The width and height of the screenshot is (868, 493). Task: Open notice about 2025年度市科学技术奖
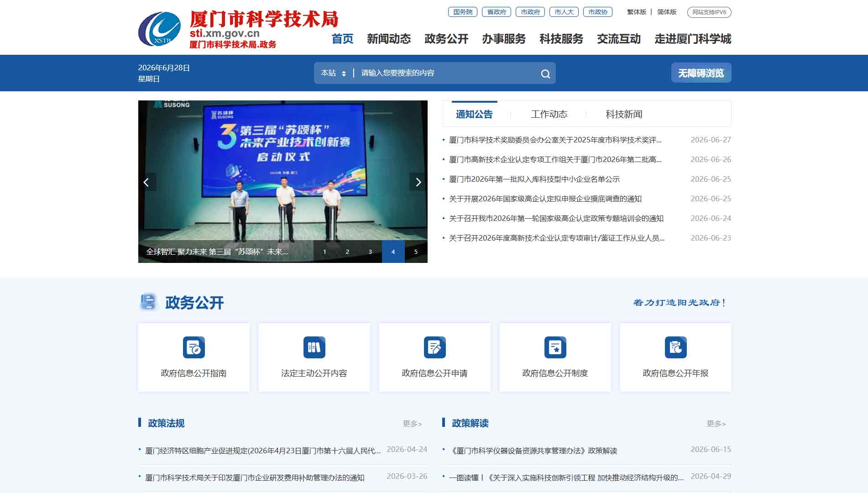click(x=555, y=140)
